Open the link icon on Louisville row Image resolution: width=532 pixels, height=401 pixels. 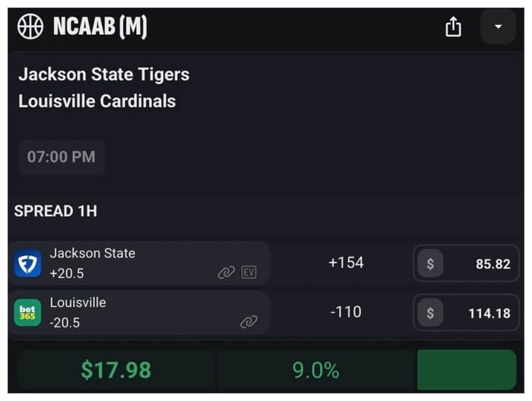(249, 322)
